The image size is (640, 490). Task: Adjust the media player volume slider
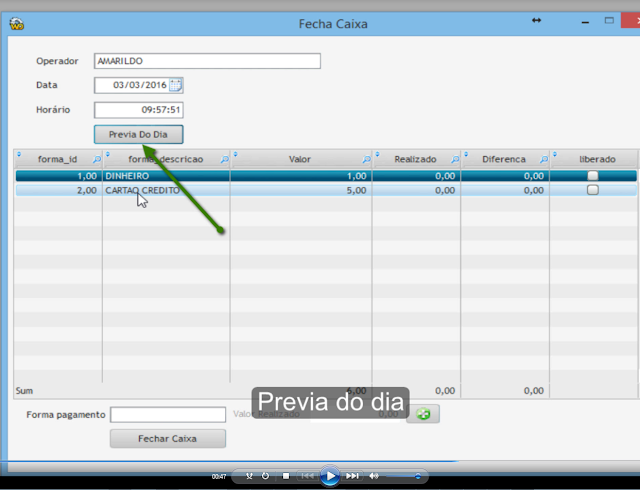[403, 476]
